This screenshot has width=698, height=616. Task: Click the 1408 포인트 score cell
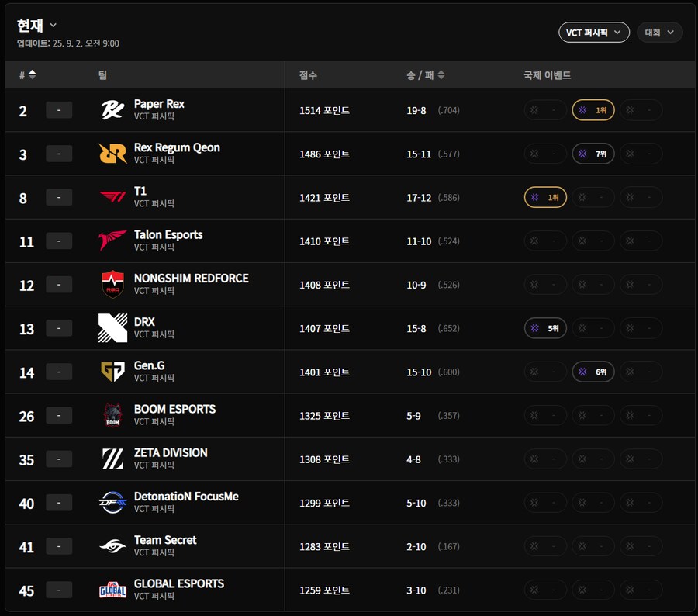pos(324,285)
